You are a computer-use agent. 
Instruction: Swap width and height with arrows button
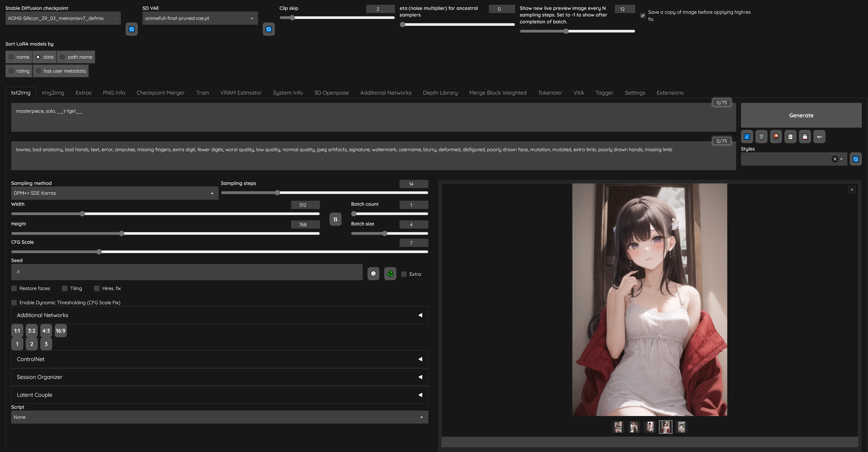pos(335,219)
